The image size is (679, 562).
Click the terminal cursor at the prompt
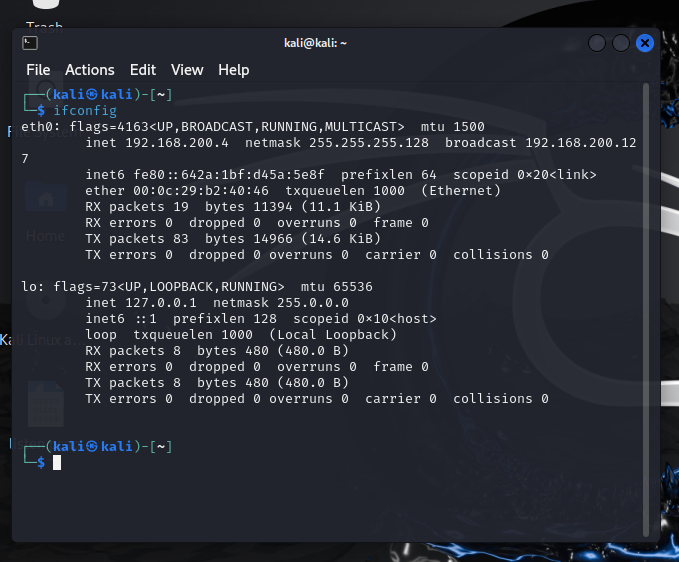(x=57, y=462)
